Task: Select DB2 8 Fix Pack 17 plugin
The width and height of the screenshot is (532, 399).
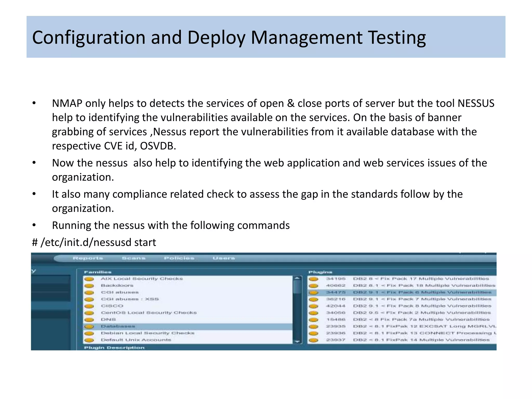Action: tap(402, 279)
